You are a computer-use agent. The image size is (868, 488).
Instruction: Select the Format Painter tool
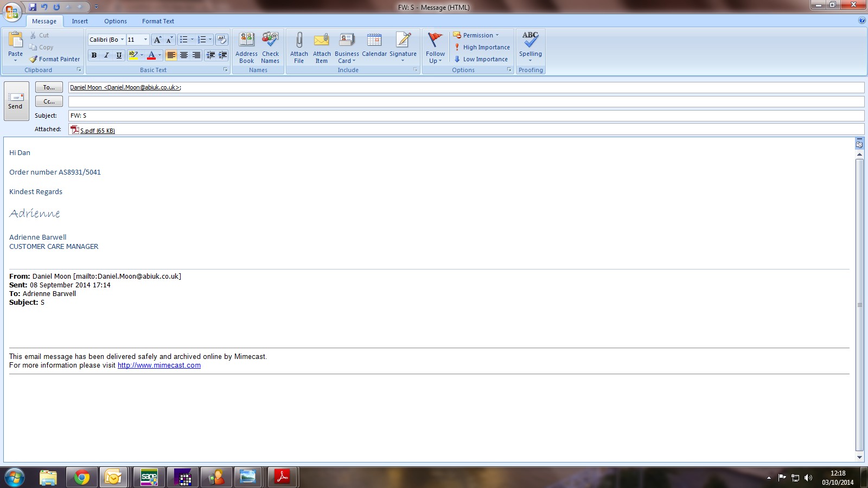pos(55,59)
